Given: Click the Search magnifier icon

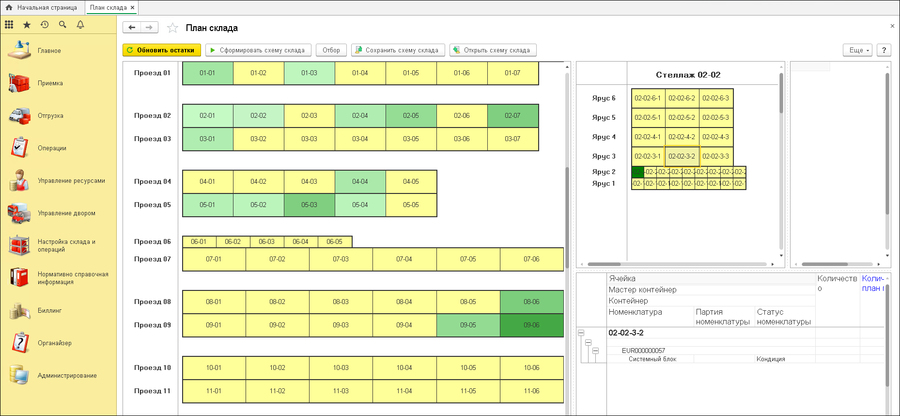Looking at the screenshot, I should (62, 24).
